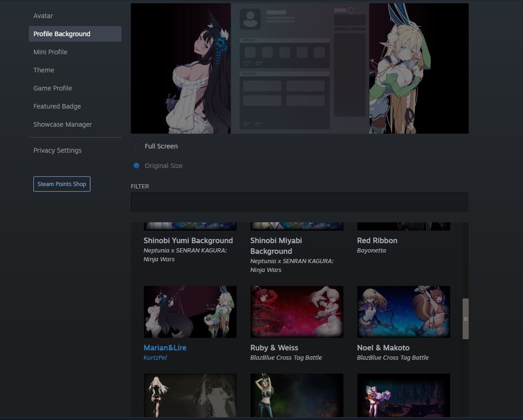Go to Mini Profile settings

coord(51,52)
